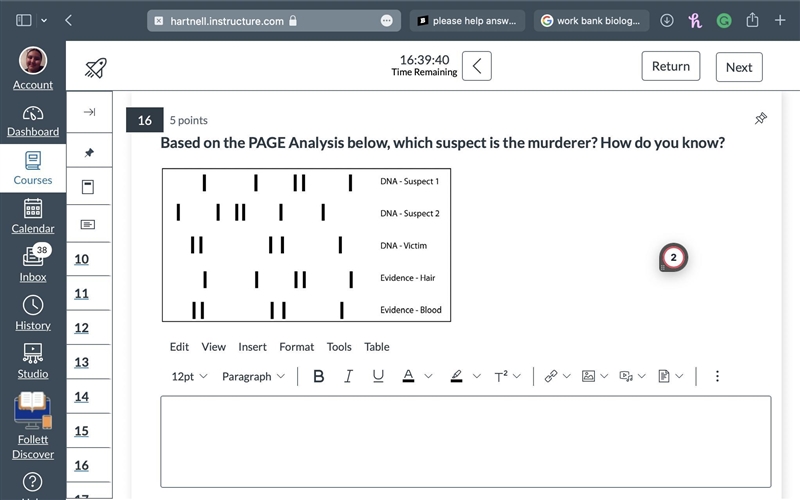
Task: Insert an image with image icon
Action: (x=588, y=377)
